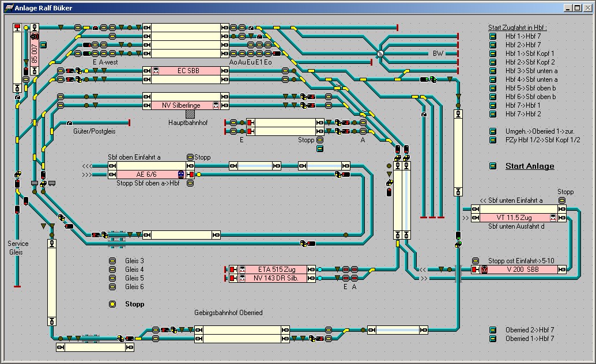The height and width of the screenshot is (364, 596).
Task: Toggle the yellow Stopp indicator below Gleis 6
Action: tap(112, 304)
